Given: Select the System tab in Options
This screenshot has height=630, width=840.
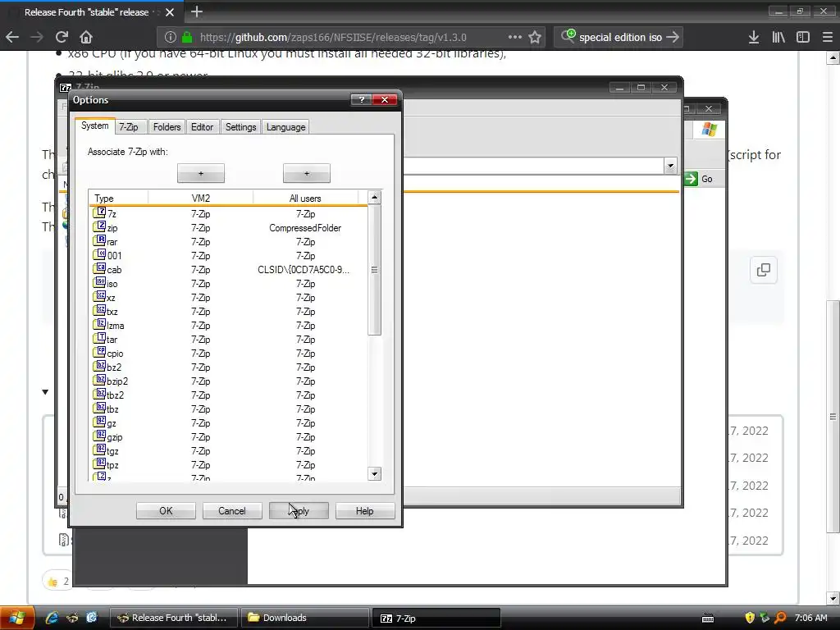Looking at the screenshot, I should click(x=95, y=126).
